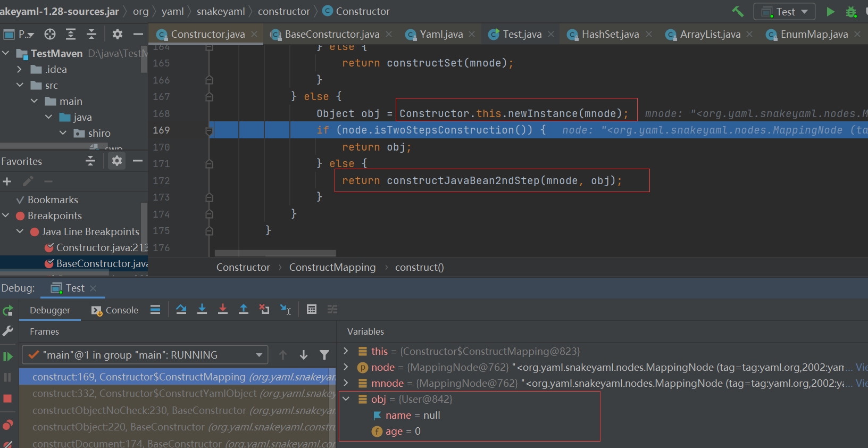868x448 pixels.
Task: Collapse the main folder
Action: click(34, 101)
